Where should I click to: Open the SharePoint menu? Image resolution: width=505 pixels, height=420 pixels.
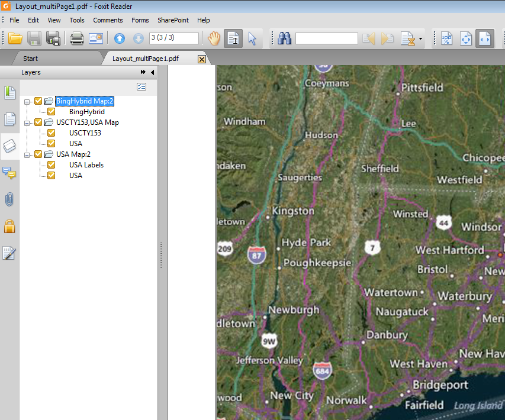pyautogui.click(x=173, y=20)
